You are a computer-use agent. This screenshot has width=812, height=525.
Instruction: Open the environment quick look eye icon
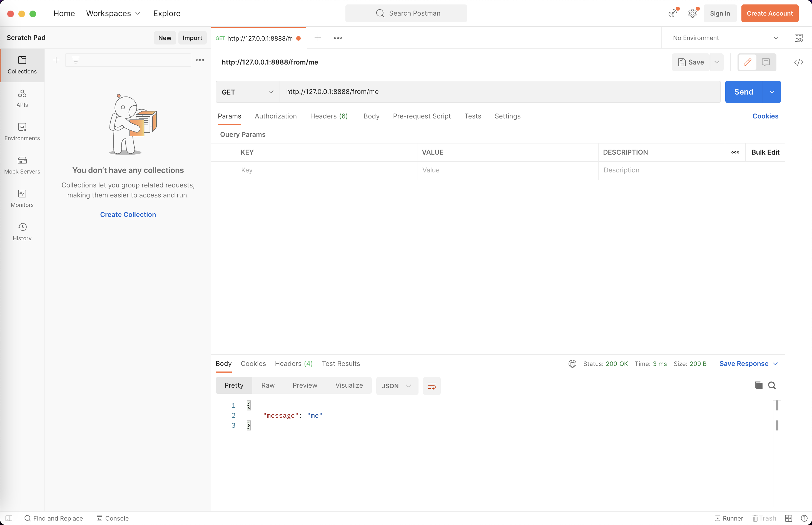click(798, 38)
